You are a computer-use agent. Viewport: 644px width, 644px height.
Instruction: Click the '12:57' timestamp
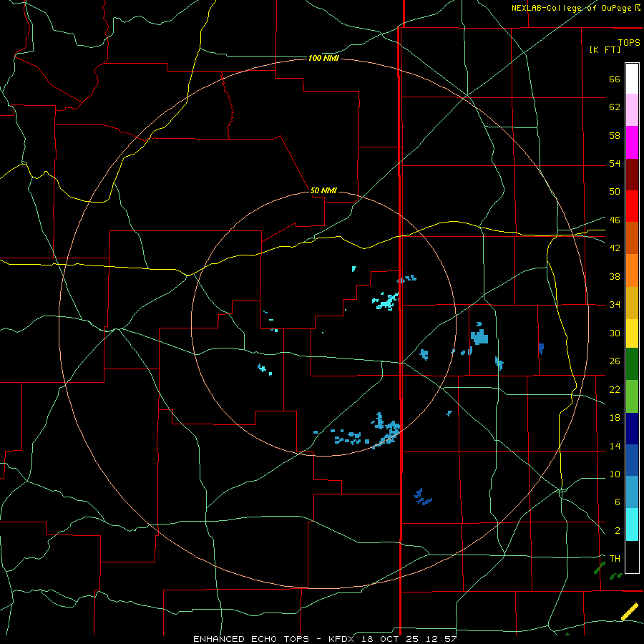click(x=441, y=639)
